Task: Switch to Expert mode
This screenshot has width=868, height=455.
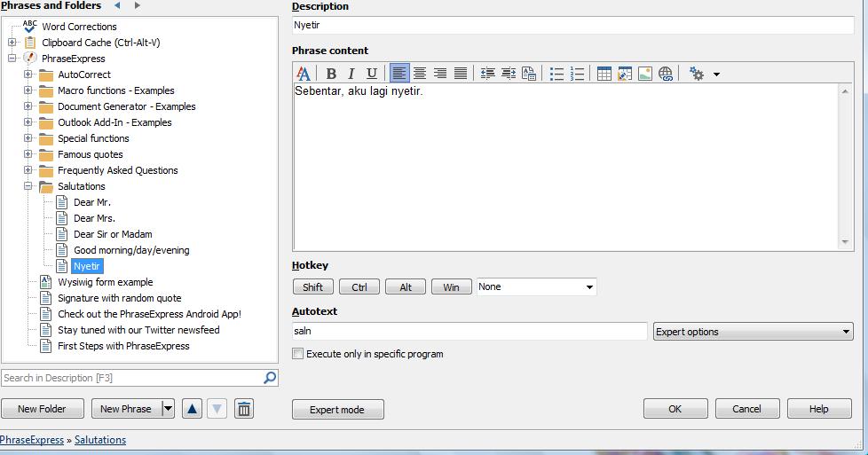Action: [x=337, y=410]
